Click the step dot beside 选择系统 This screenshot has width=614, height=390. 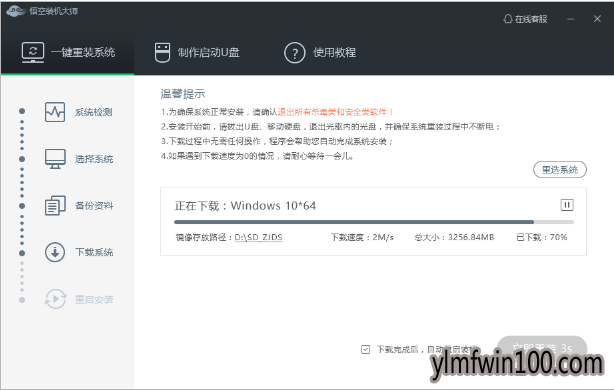pos(22,159)
